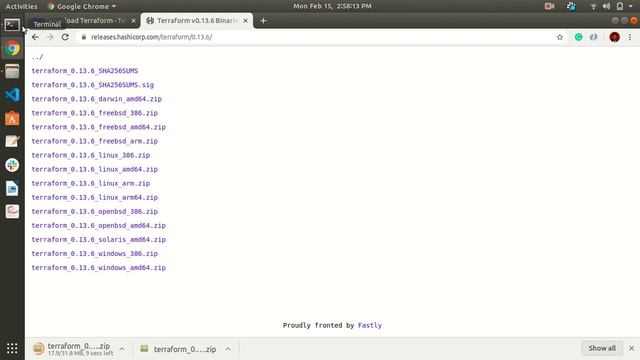Show Applications grid at dock bottom
The image size is (640, 360).
(12, 348)
